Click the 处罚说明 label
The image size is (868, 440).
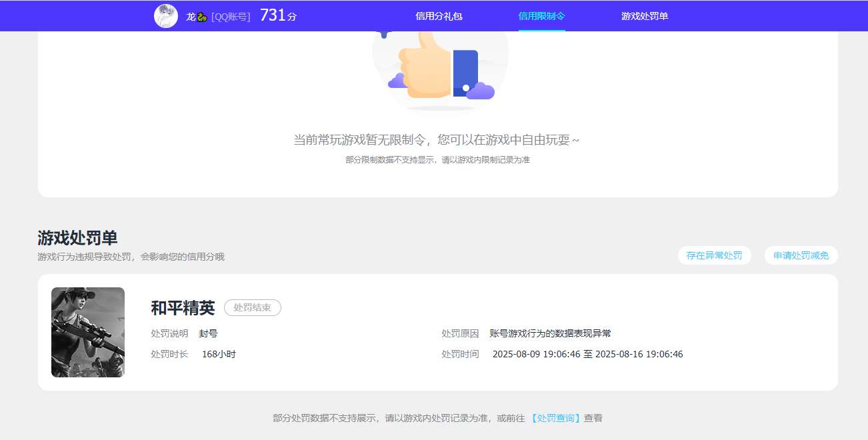click(170, 333)
